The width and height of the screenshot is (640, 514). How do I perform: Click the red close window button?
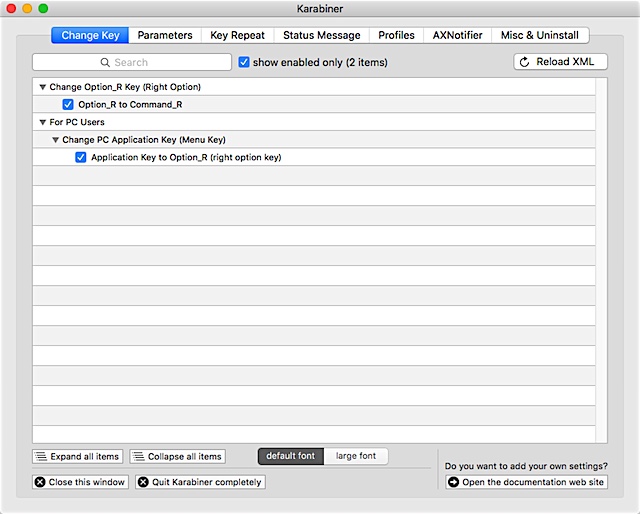click(11, 9)
